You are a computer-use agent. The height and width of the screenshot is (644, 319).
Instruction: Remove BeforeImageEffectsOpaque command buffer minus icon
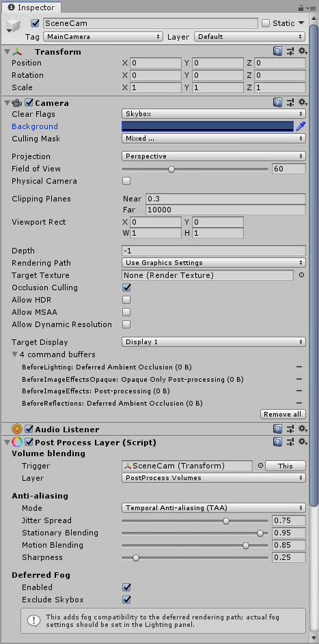point(299,379)
